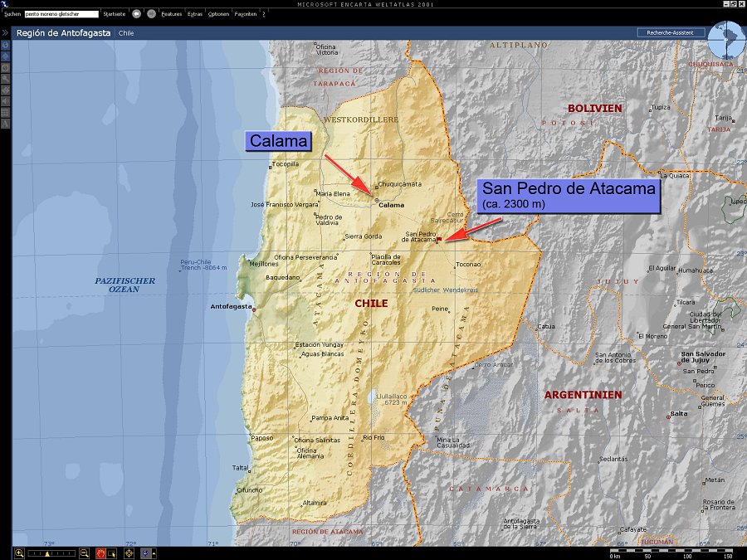
Task: Click the Suchen search input field
Action: click(61, 14)
